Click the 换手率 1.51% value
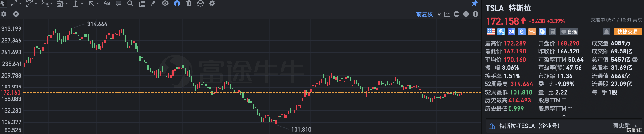Viewport: 644px width, 134px height. tap(512, 76)
